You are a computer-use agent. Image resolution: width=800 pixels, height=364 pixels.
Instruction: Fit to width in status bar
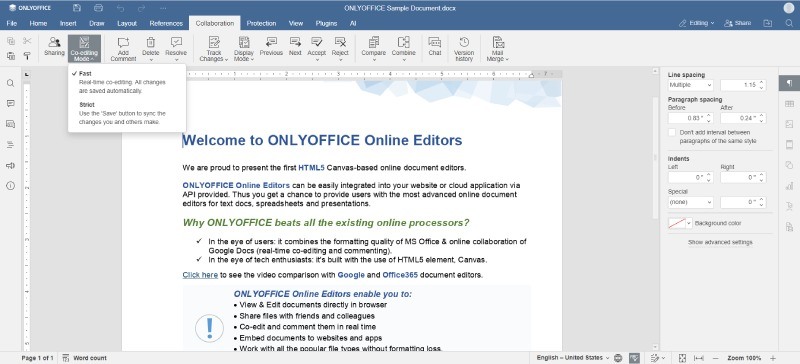click(698, 358)
